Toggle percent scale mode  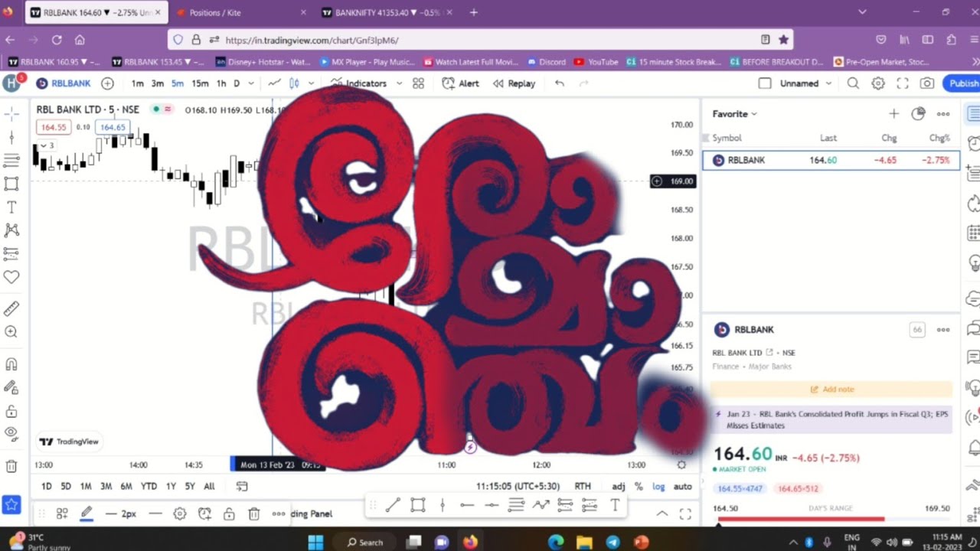pos(639,486)
